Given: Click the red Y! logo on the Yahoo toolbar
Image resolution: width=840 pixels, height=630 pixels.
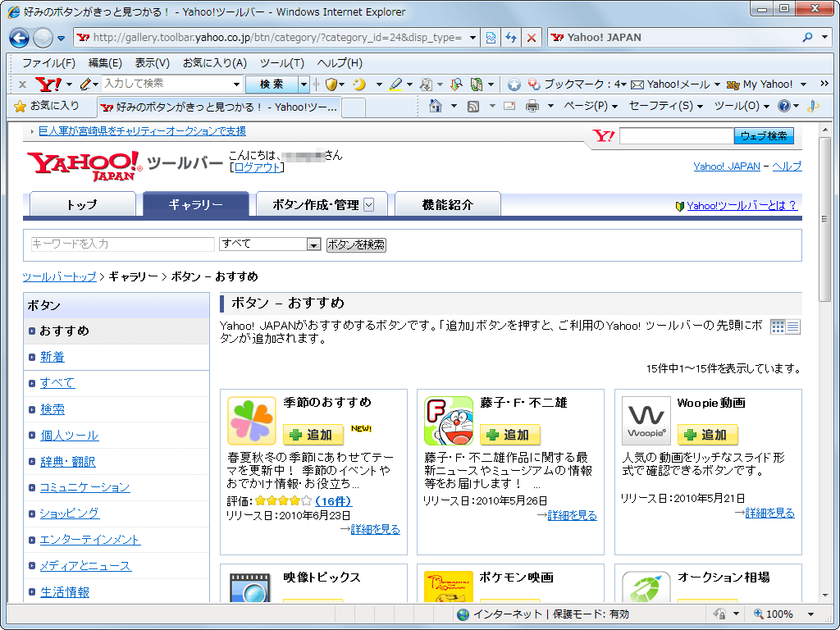Looking at the screenshot, I should (48, 84).
